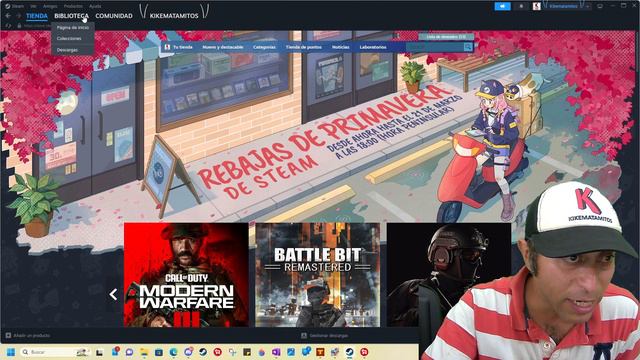Open Lista de deseados button
The width and height of the screenshot is (640, 360).
tap(446, 37)
